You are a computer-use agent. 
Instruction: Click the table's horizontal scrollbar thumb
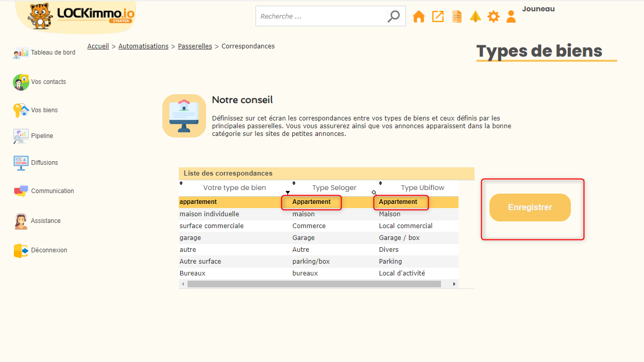[314, 284]
